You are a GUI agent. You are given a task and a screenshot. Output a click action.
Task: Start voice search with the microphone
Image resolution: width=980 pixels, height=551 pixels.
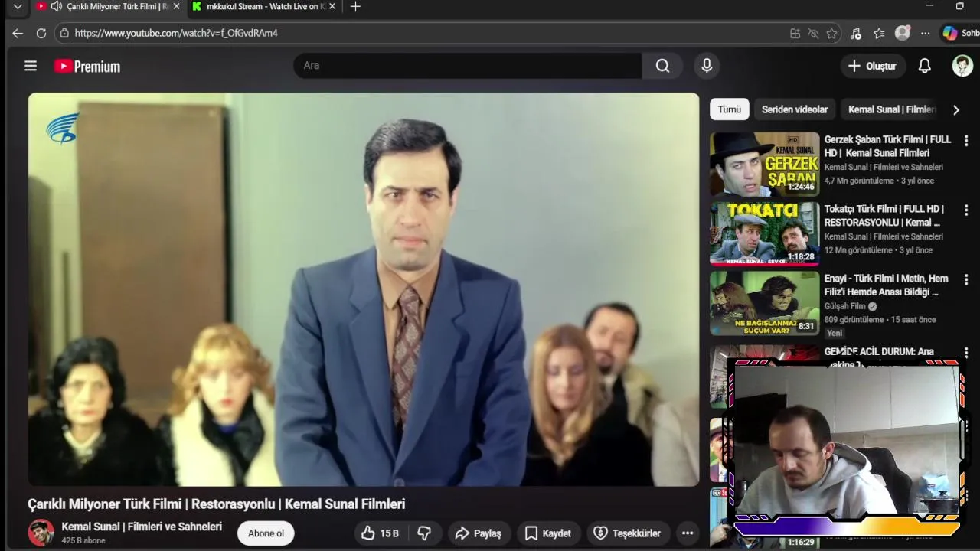pos(707,66)
